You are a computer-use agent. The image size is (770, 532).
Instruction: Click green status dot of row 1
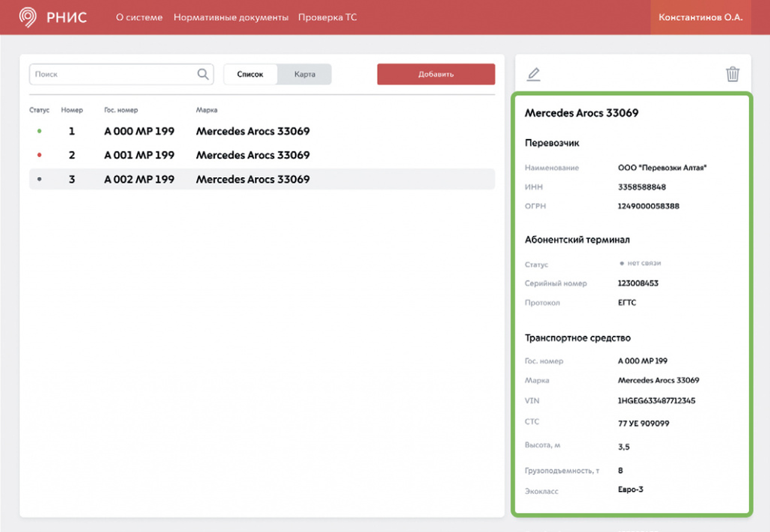[x=40, y=130]
